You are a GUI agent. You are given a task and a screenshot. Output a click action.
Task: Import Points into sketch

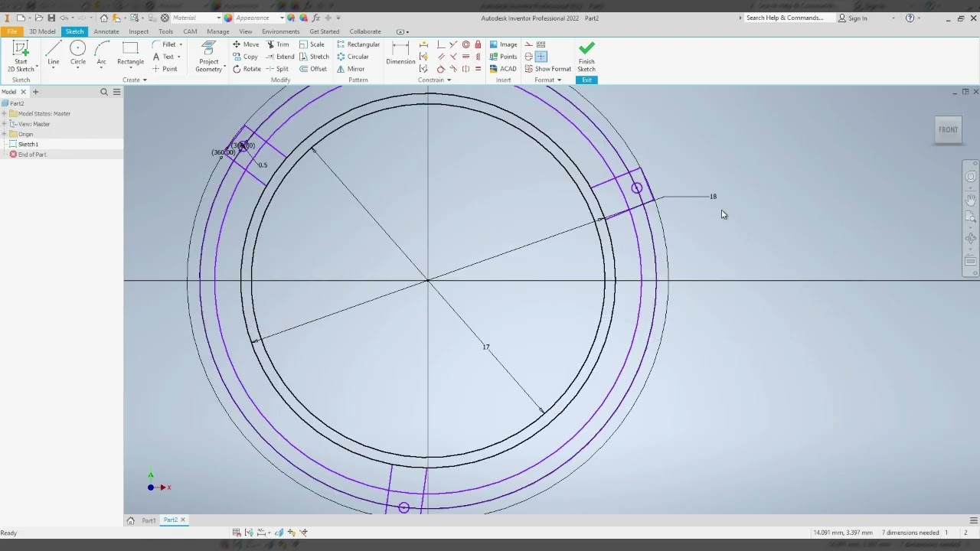click(504, 57)
